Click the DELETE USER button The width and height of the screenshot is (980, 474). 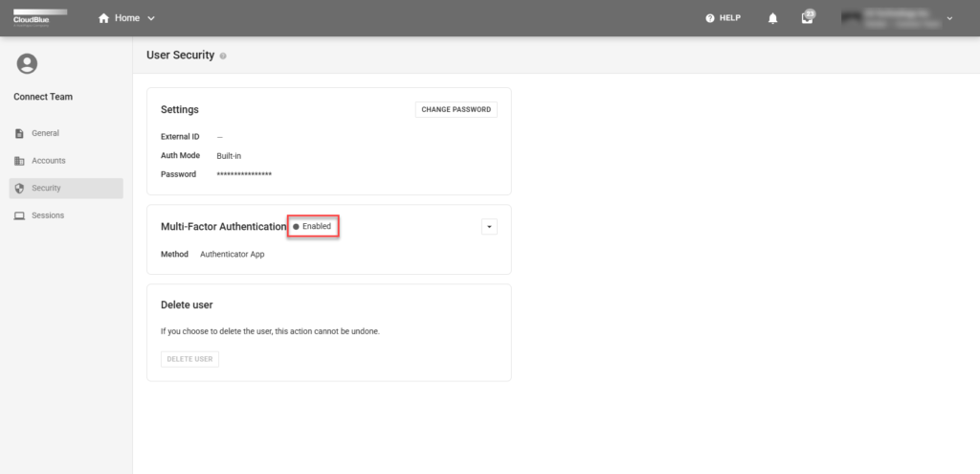pyautogui.click(x=190, y=359)
